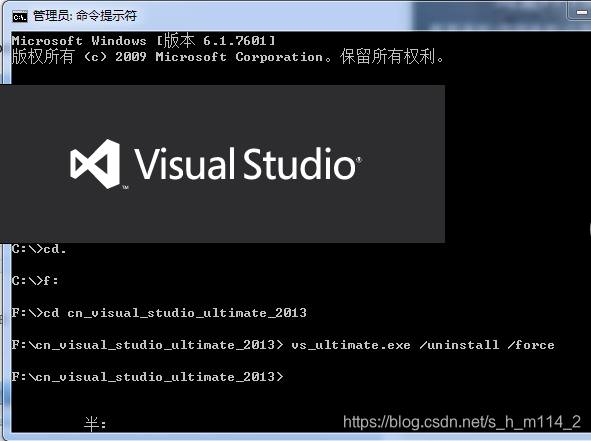
Task: Click the line 'F:\>cd cn_visual_studio_ultimate_2013'
Action: 159,313
